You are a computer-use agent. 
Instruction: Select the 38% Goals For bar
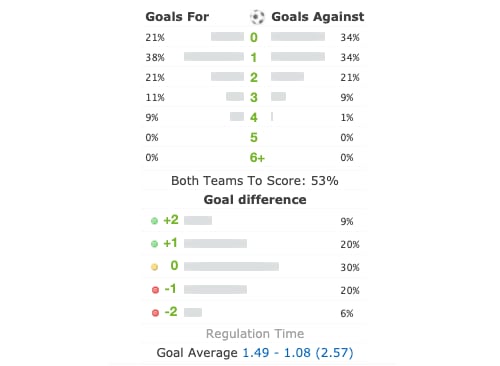pyautogui.click(x=214, y=57)
